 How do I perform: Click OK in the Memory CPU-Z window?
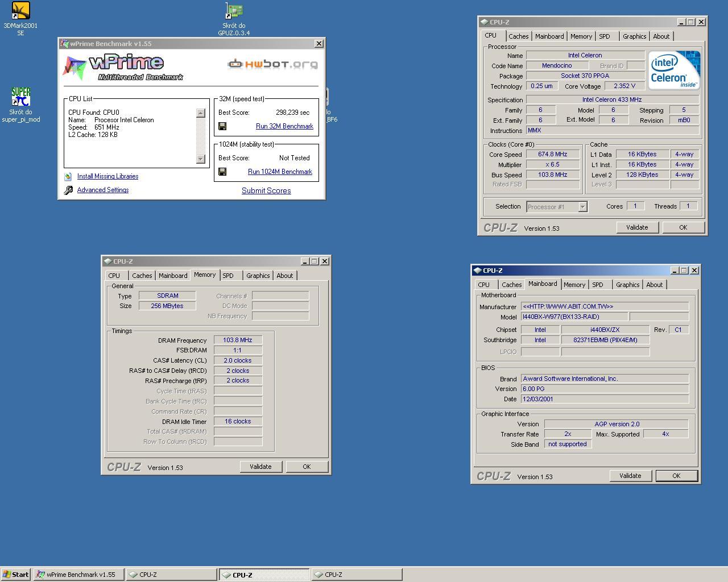(x=307, y=467)
